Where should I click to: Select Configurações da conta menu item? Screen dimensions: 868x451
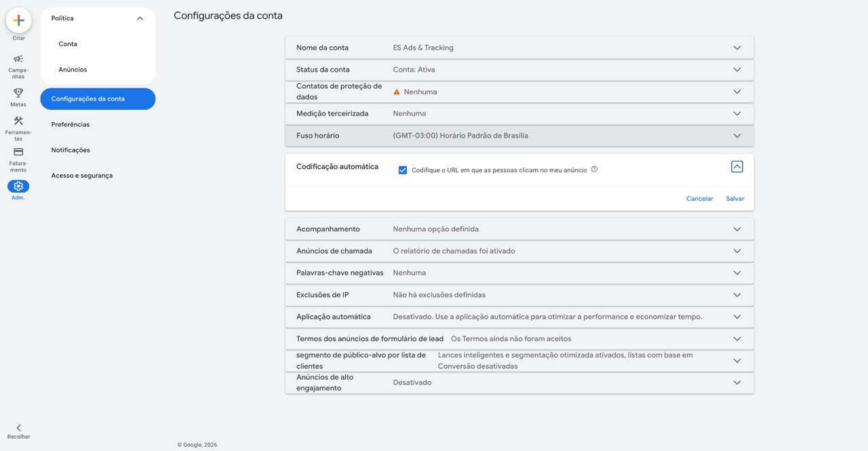point(98,98)
